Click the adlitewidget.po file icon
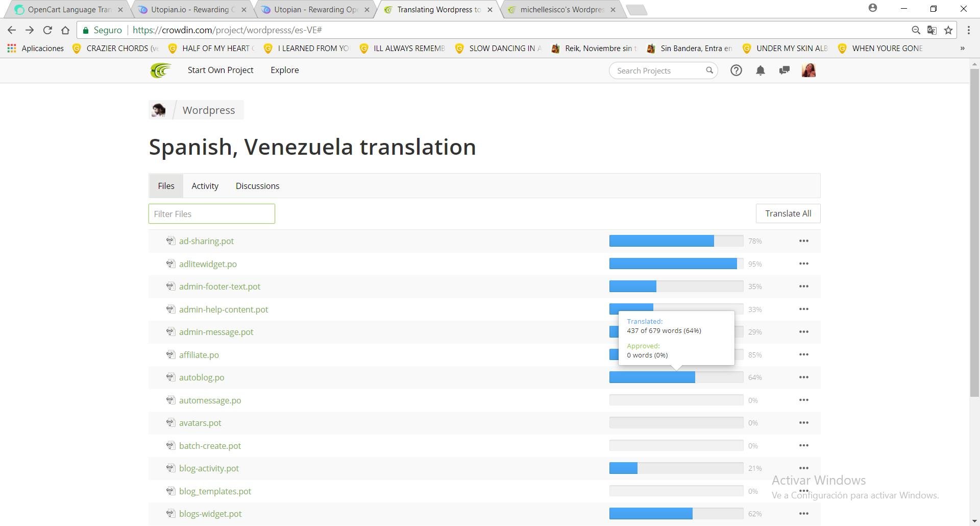The image size is (980, 526). 170,264
